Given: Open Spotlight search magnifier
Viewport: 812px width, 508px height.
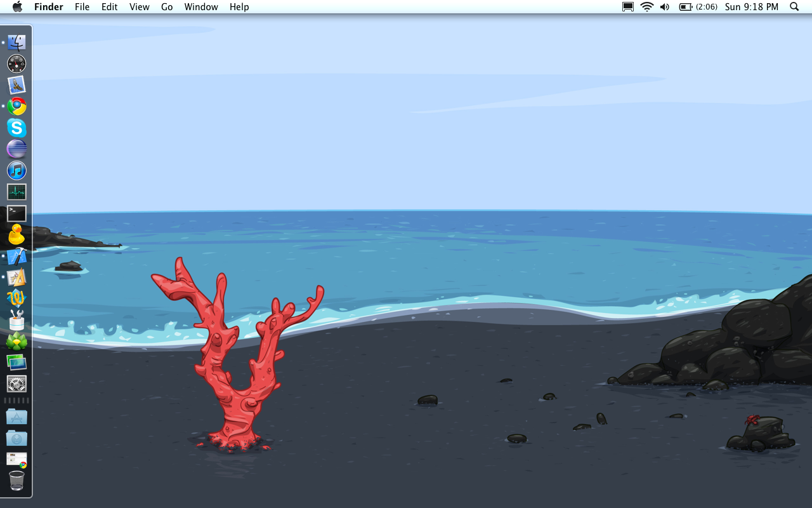Looking at the screenshot, I should pyautogui.click(x=794, y=7).
